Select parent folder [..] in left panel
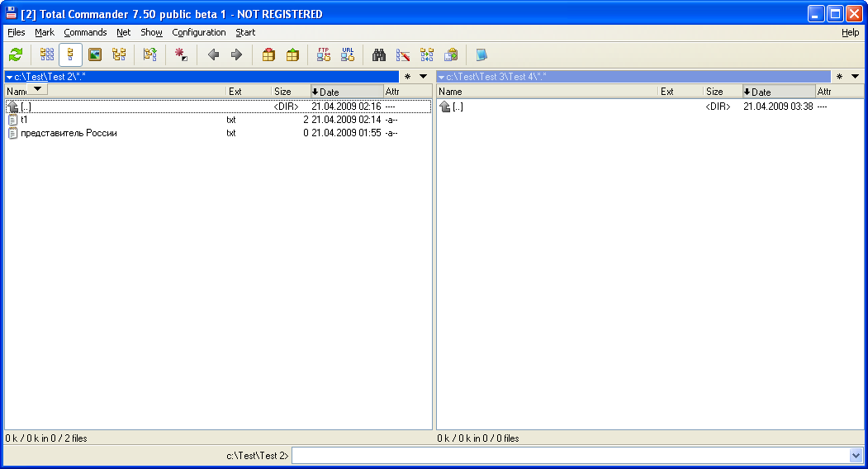Image resolution: width=868 pixels, height=469 pixels. coord(218,107)
